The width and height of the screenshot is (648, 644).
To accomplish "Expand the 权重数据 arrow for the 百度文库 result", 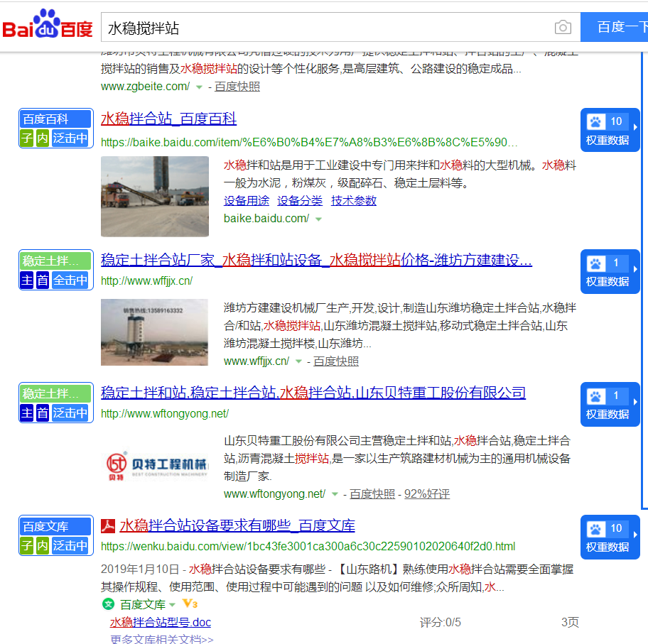I will tap(635, 535).
